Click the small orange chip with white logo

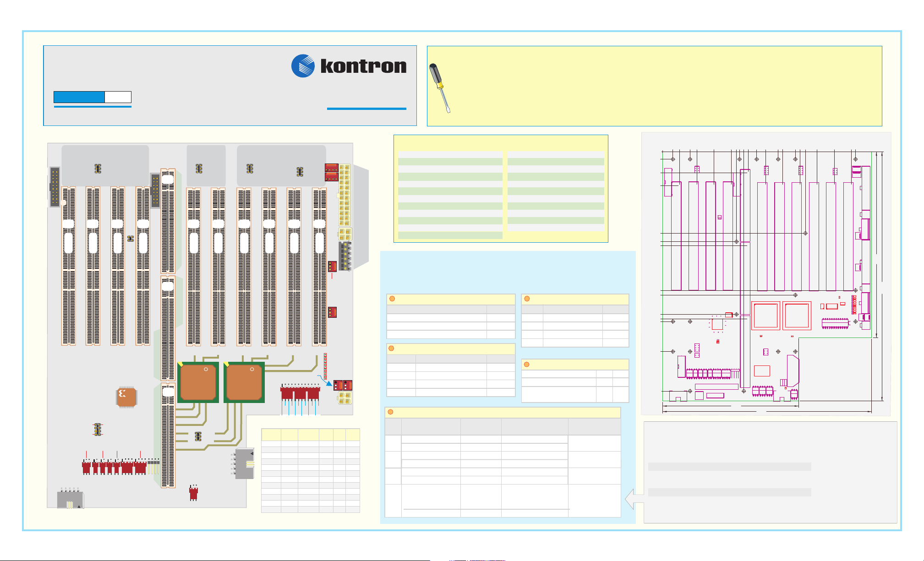pyautogui.click(x=126, y=397)
